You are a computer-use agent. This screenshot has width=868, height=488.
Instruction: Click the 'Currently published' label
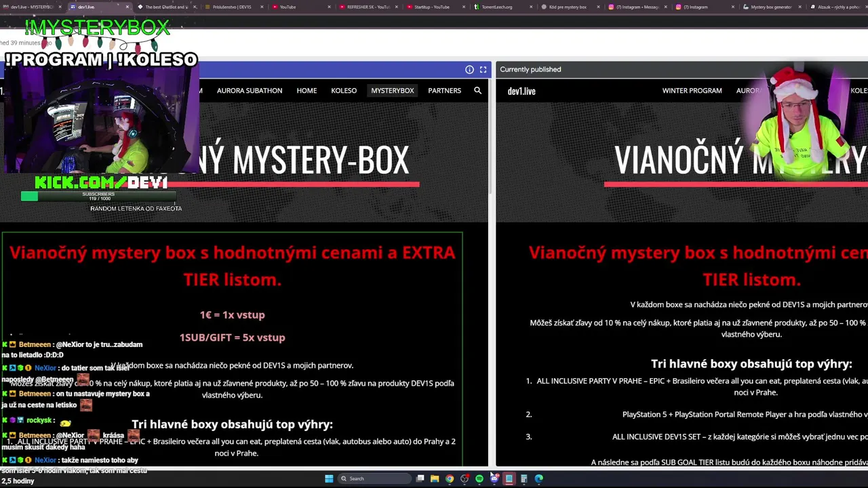[x=530, y=69]
